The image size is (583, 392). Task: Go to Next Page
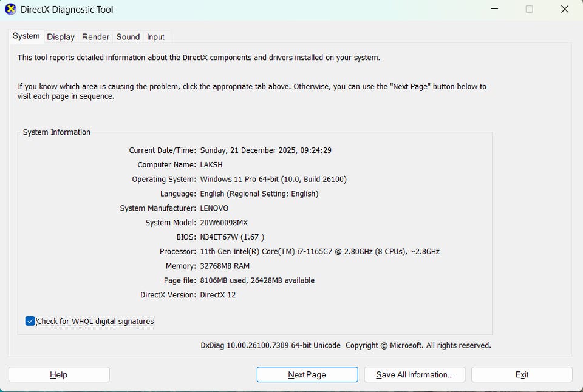click(307, 374)
